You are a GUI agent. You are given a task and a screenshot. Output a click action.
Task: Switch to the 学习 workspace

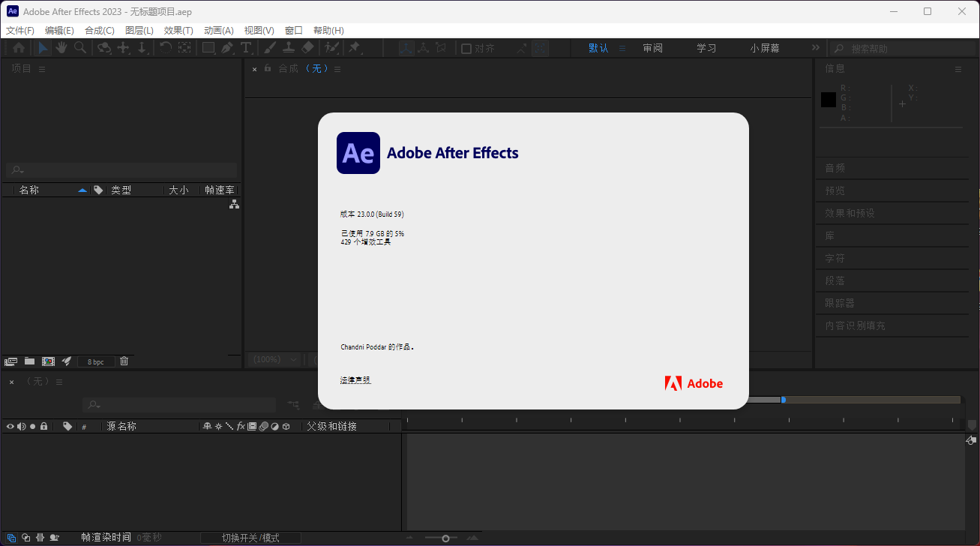[706, 48]
